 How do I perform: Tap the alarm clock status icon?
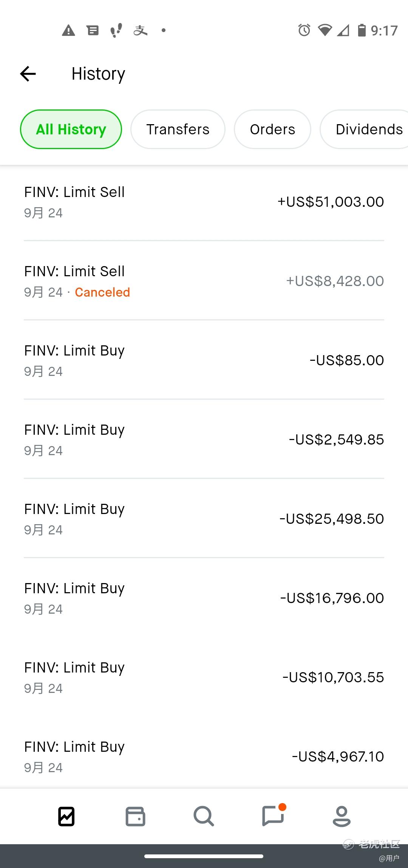[304, 30]
